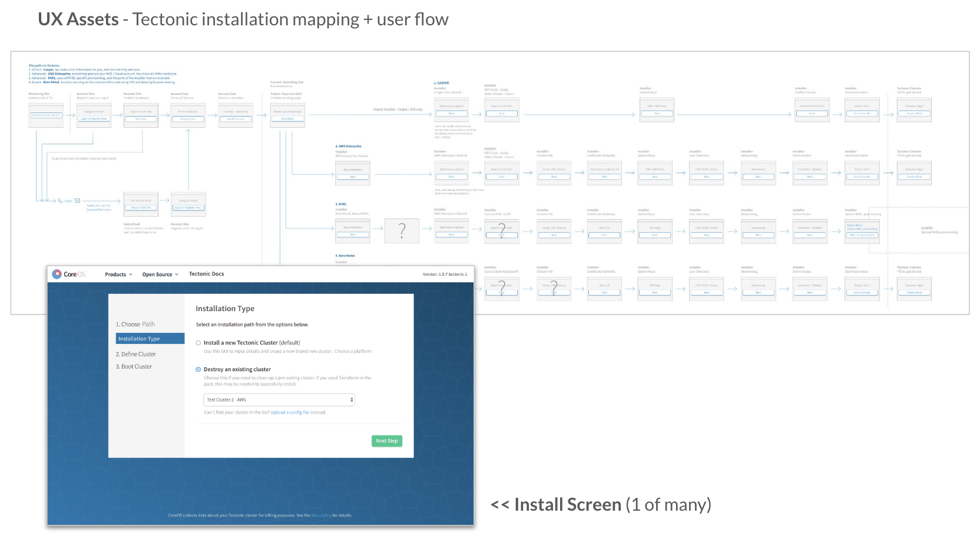Click the CoreOS logo in the header
980x536 pixels.
(69, 274)
